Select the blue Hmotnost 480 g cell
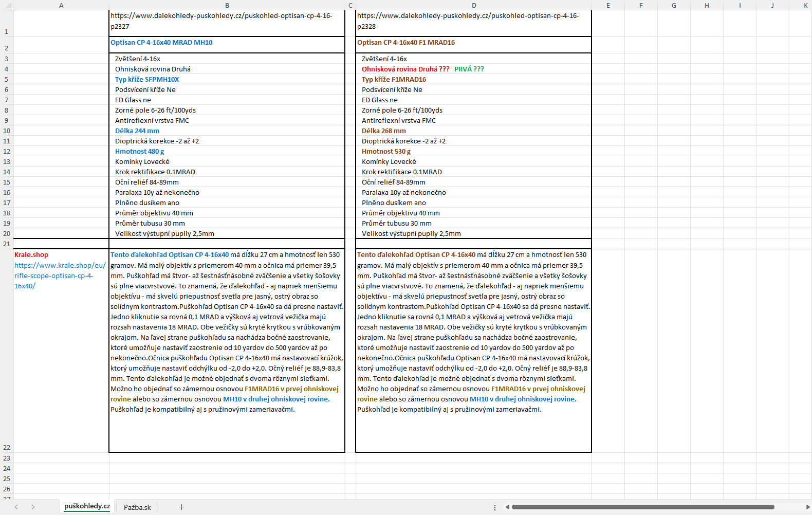Viewport: 812px width, 515px height. pyautogui.click(x=139, y=152)
